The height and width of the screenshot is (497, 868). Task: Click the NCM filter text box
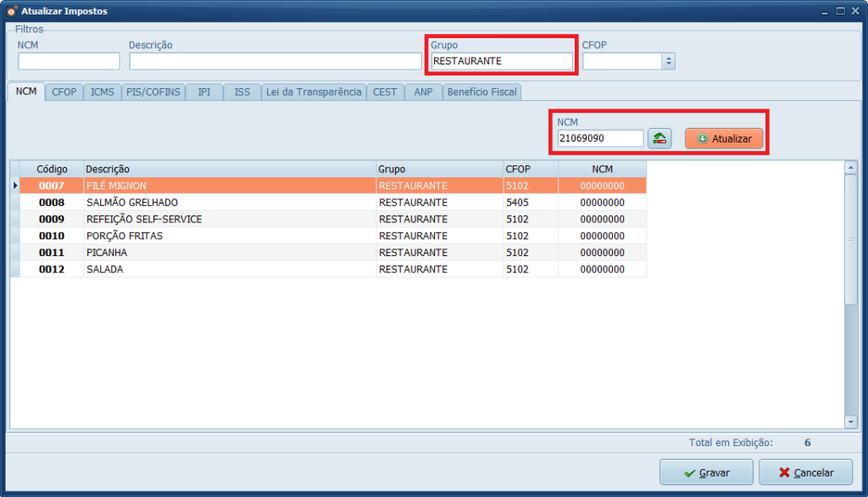[x=69, y=61]
